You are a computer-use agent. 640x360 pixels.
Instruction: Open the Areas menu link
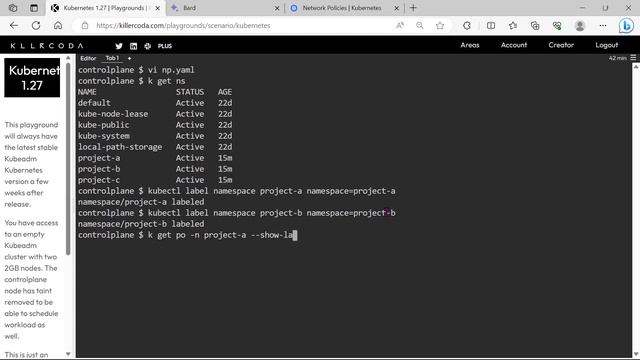(470, 45)
